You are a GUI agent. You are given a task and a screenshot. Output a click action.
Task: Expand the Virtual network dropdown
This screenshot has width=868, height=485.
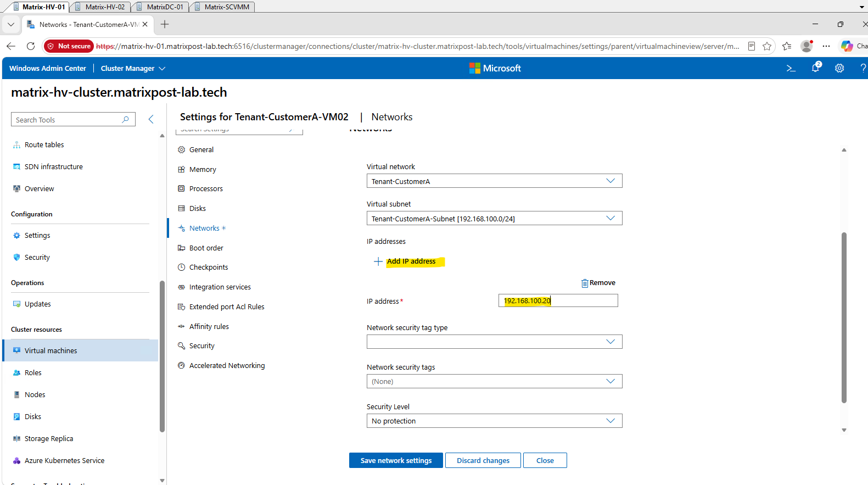coord(494,181)
